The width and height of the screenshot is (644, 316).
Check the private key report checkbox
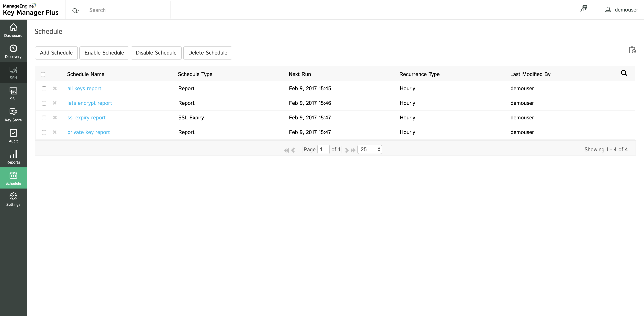coord(44,132)
